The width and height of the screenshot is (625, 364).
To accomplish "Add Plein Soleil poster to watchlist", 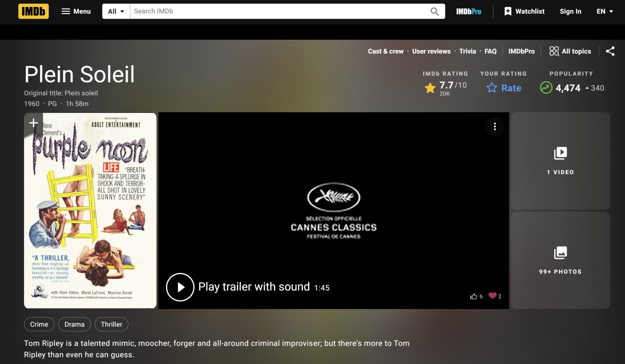I will [34, 123].
